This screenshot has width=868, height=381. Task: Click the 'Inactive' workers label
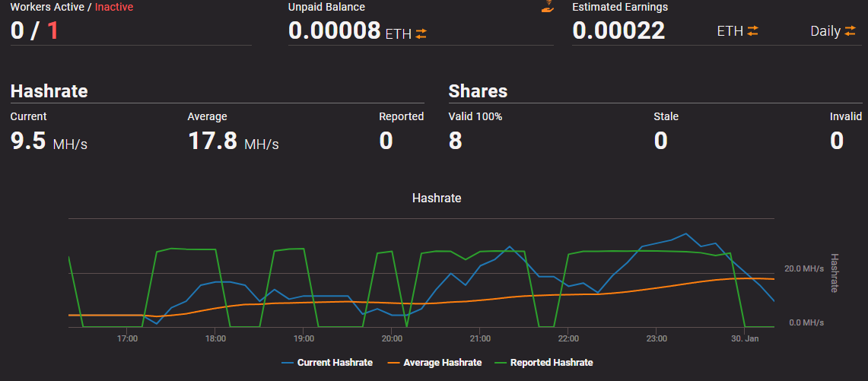(x=114, y=7)
